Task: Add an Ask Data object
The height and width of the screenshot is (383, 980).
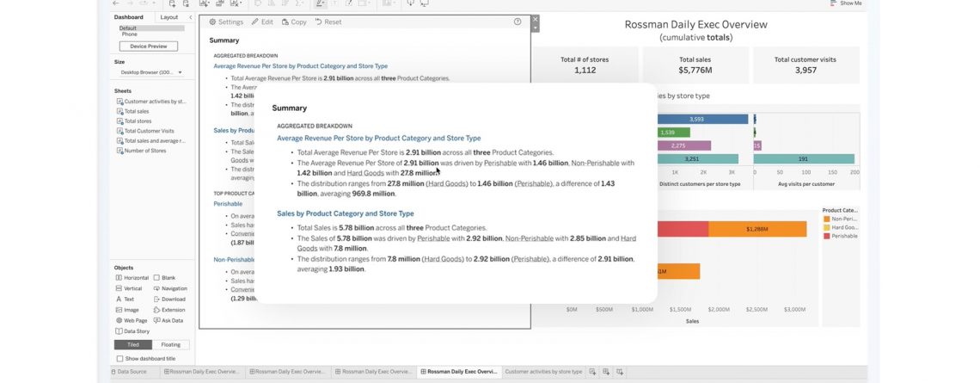Action: pos(168,320)
